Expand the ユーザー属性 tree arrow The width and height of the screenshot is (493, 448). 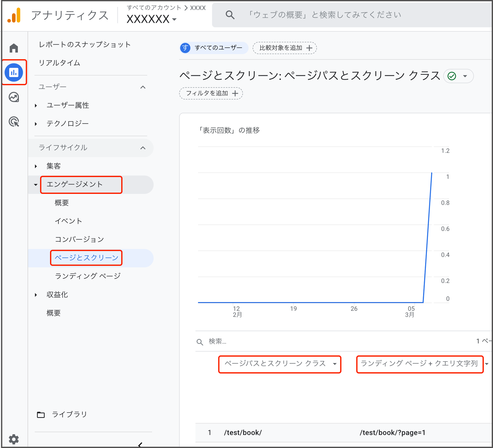coord(36,106)
